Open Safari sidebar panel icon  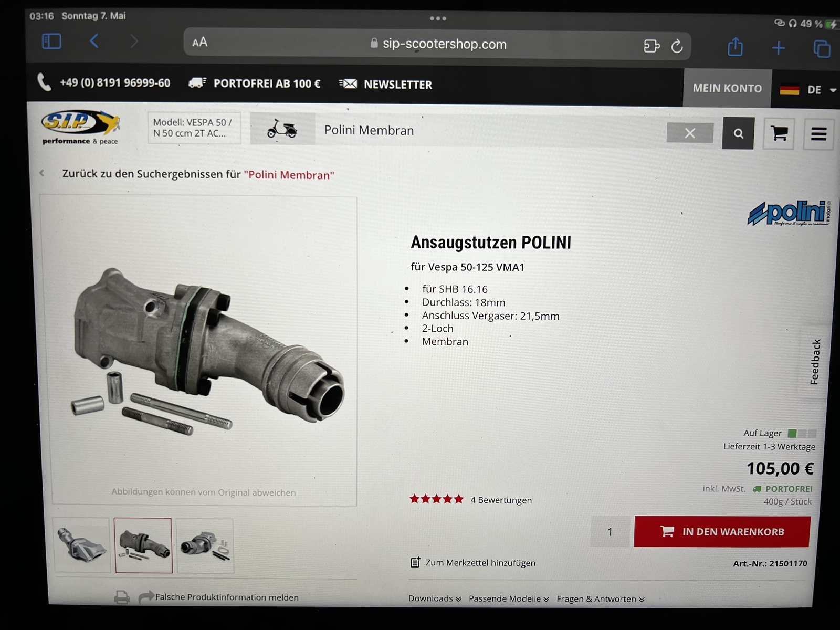(51, 41)
